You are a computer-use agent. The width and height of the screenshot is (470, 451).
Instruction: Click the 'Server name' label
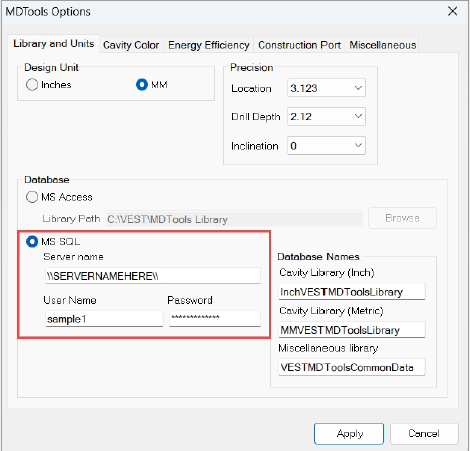tap(73, 257)
